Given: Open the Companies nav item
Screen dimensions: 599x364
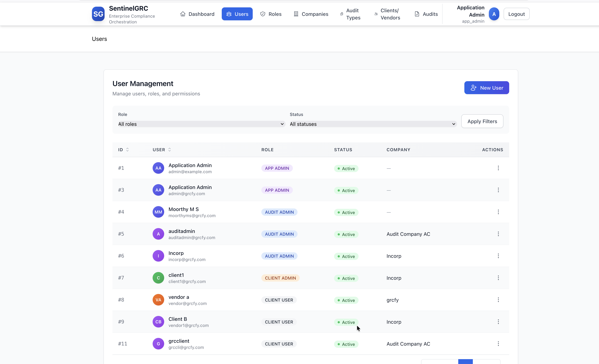Looking at the screenshot, I should [x=311, y=14].
